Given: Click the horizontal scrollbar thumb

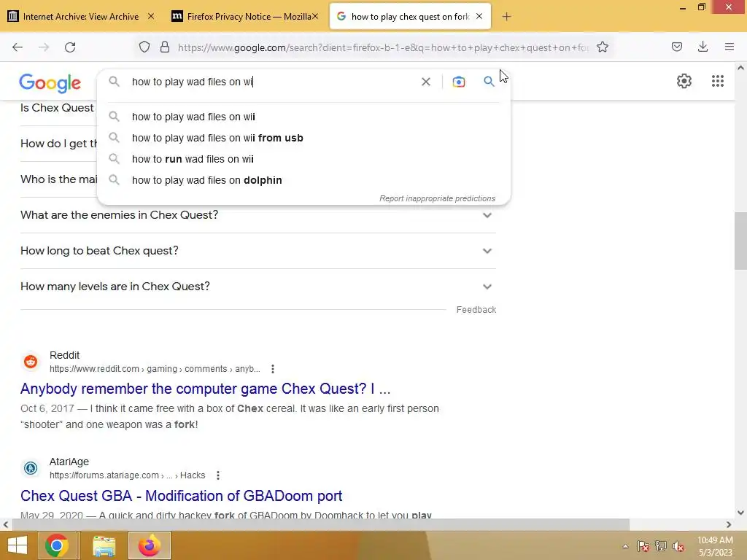Looking at the screenshot, I should (321, 525).
